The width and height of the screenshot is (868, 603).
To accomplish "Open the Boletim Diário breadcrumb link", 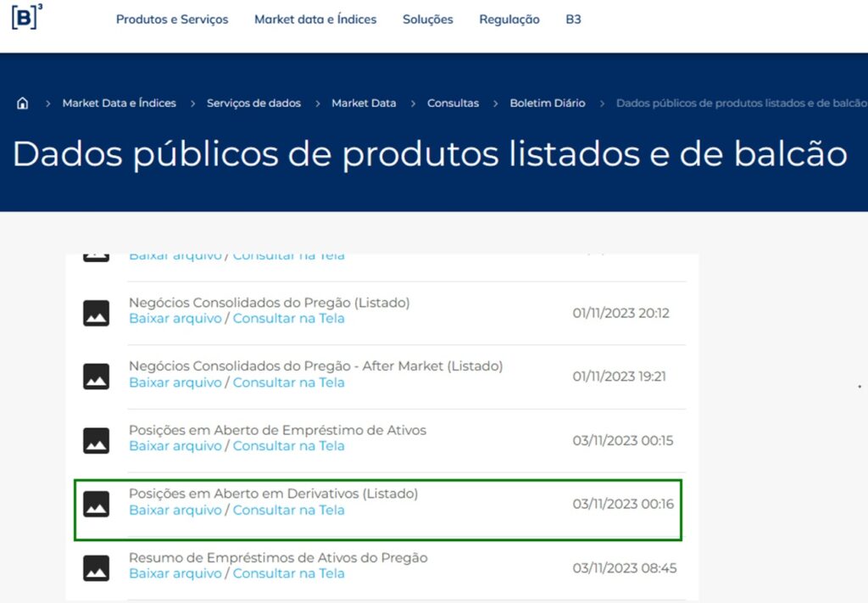I will coord(547,102).
